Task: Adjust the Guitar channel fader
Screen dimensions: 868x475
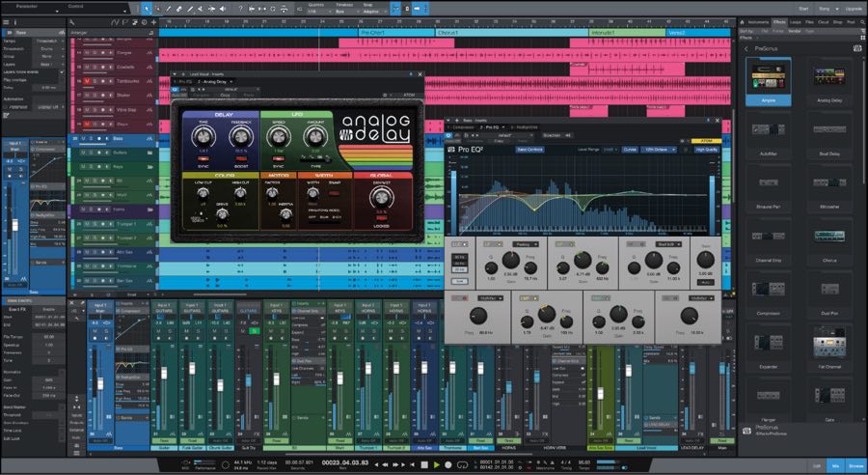Action: click(x=164, y=373)
